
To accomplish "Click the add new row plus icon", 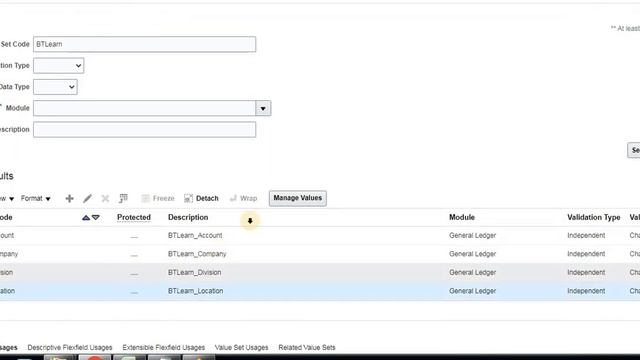I will pyautogui.click(x=69, y=198).
